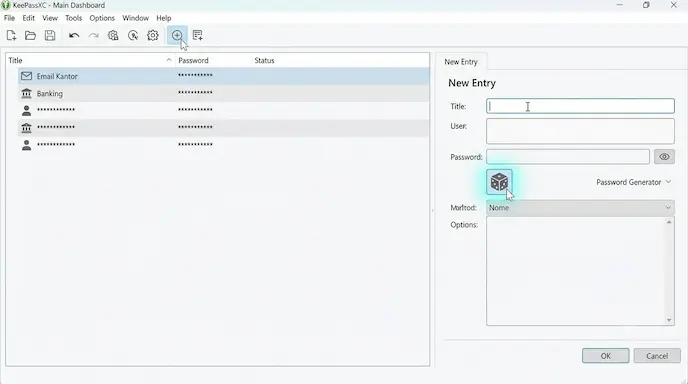Toggle password visibility with the eye button
The height and width of the screenshot is (384, 688).
click(x=664, y=157)
